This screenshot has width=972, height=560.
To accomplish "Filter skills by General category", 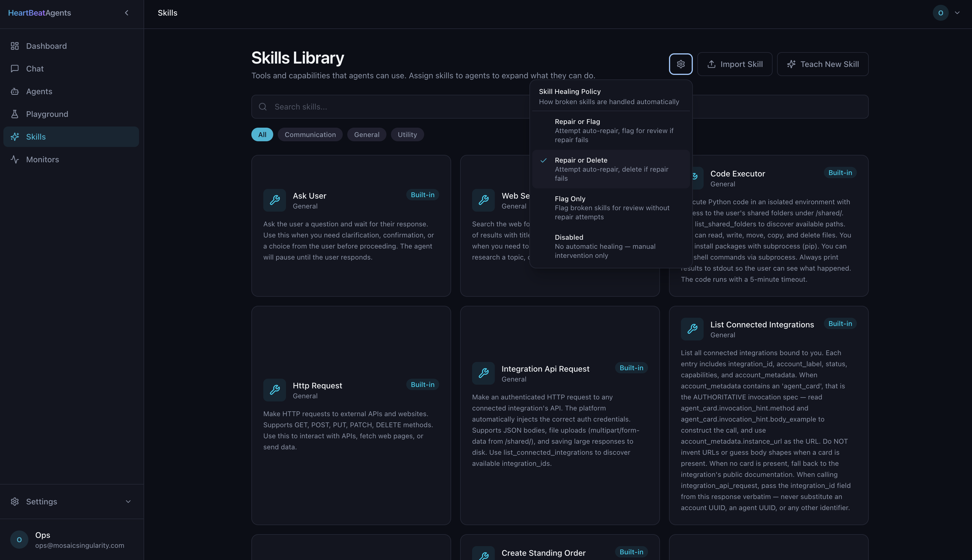I will (367, 135).
